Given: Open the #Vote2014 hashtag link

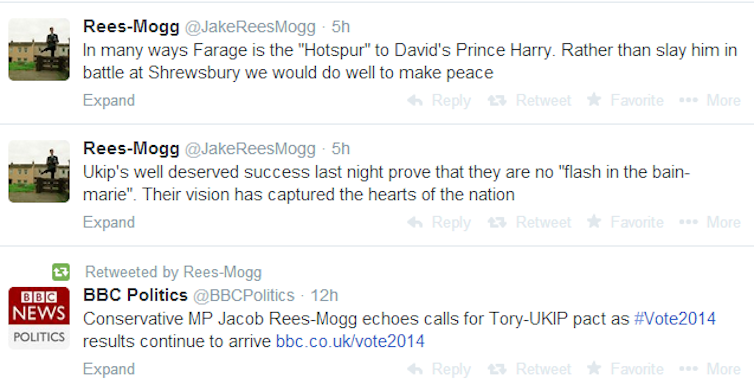Looking at the screenshot, I should tap(675, 318).
